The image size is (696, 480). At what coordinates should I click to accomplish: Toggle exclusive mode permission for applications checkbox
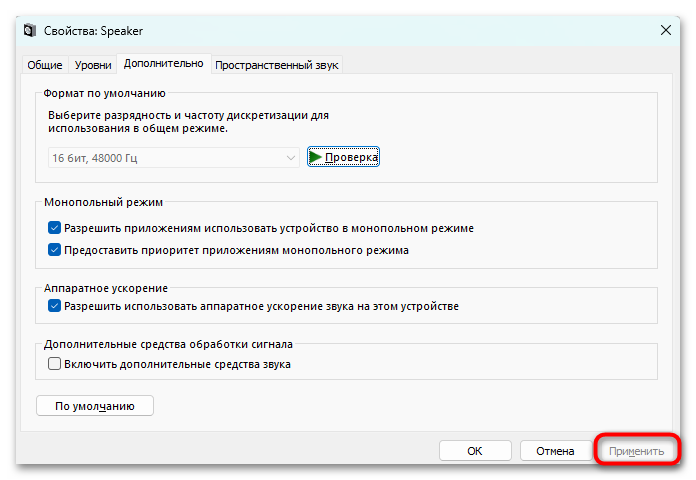pyautogui.click(x=54, y=228)
